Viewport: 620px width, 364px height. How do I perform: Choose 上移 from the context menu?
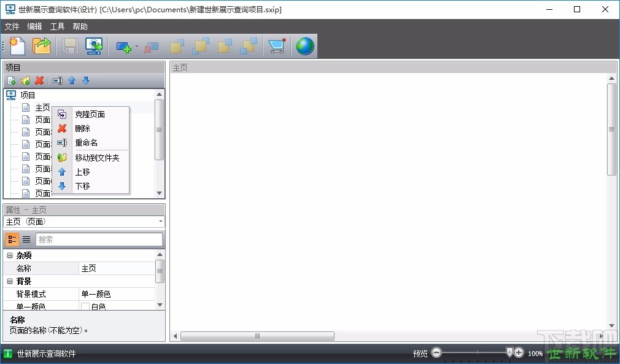91,172
